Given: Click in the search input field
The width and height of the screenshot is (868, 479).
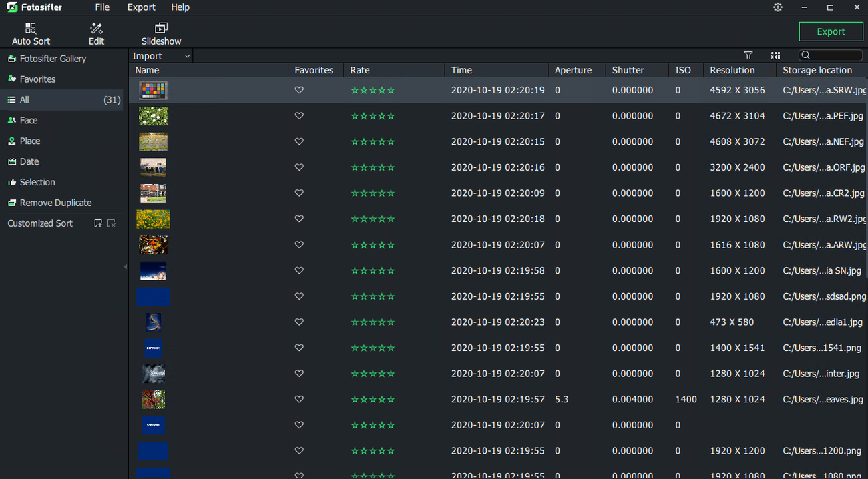Looking at the screenshot, I should pos(836,55).
